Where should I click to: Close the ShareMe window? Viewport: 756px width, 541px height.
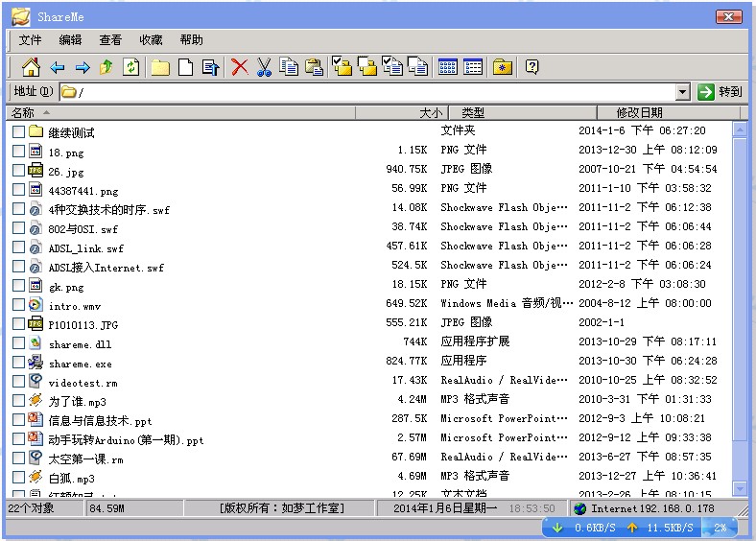(728, 17)
